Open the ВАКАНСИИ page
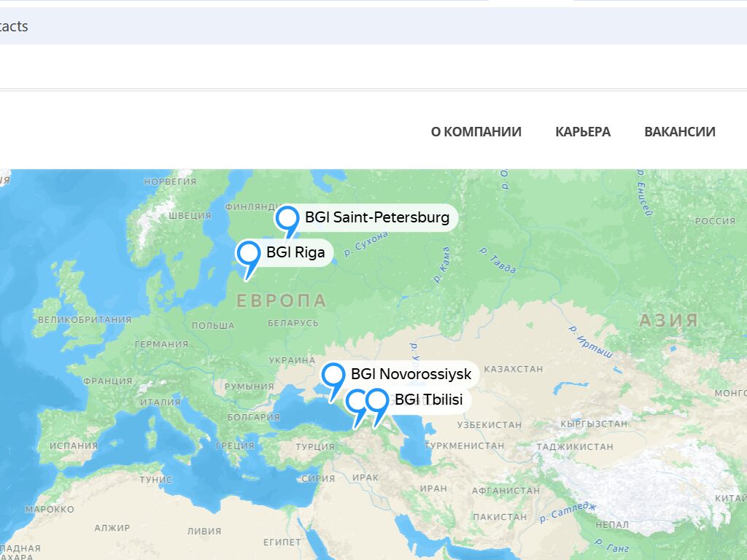The width and height of the screenshot is (747, 560). [x=679, y=132]
